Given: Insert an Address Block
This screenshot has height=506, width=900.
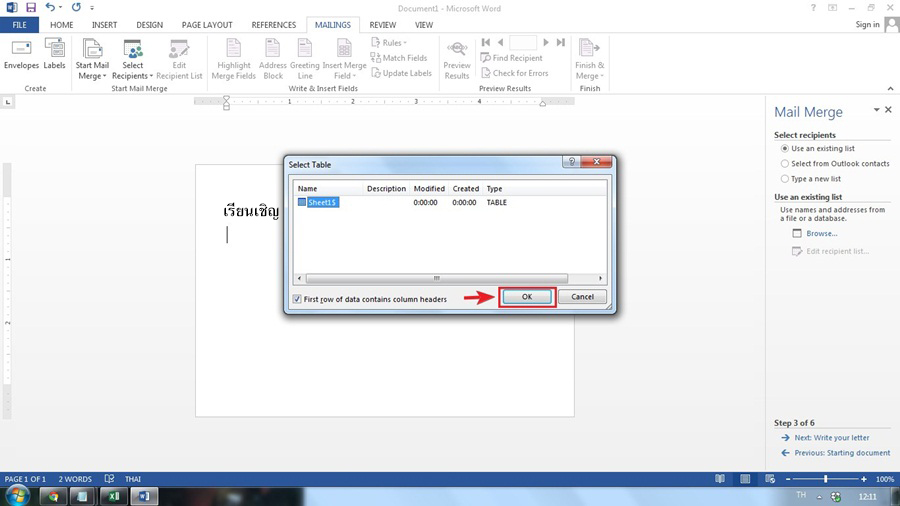Looking at the screenshot, I should 273,59.
